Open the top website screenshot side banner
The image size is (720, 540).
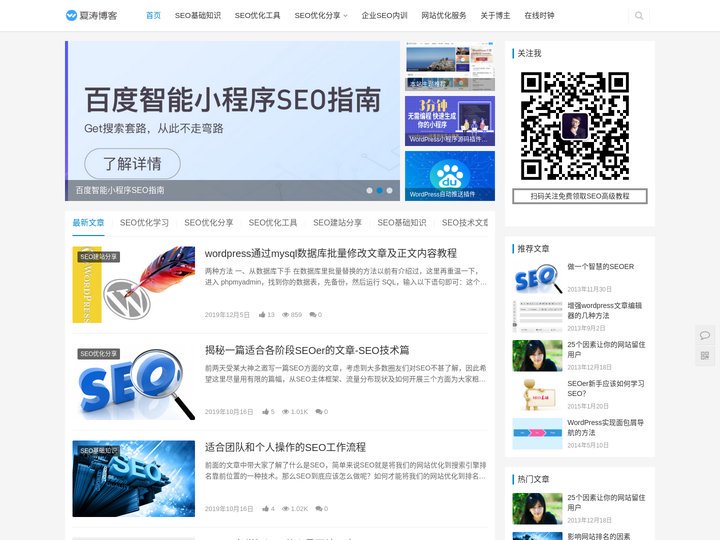[450, 66]
